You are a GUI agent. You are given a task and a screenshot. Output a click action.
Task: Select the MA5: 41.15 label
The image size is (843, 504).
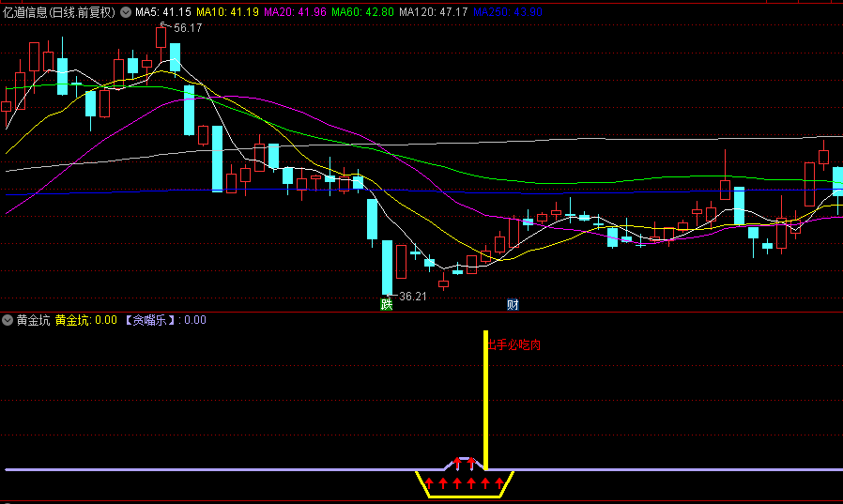click(163, 12)
